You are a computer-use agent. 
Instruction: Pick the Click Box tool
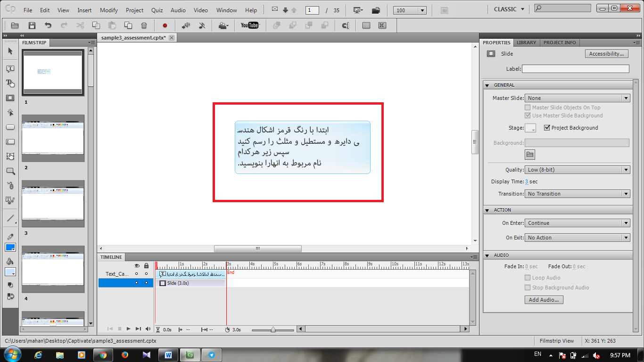pos(10,113)
